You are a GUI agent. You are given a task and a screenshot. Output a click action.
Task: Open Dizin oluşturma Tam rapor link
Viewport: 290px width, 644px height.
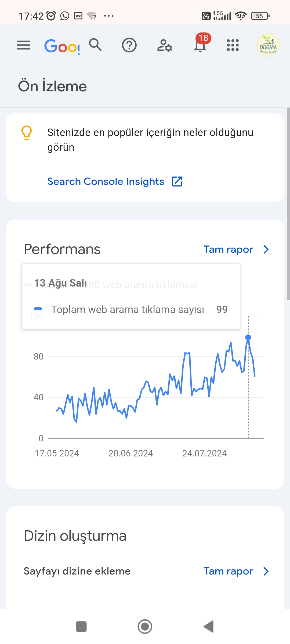pyautogui.click(x=229, y=571)
